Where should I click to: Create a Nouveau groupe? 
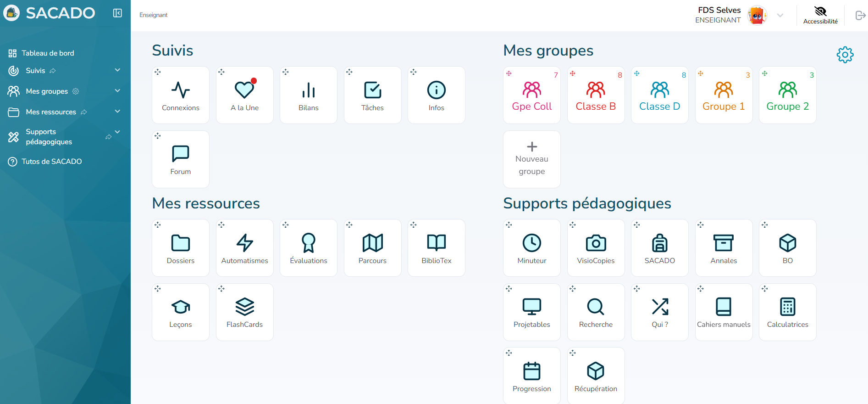coord(532,159)
